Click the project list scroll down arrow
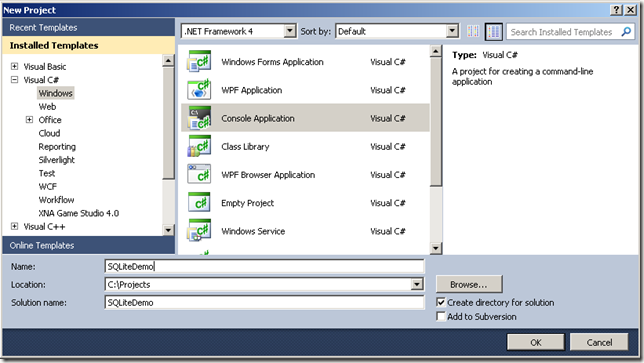The height and width of the screenshot is (363, 644). click(x=435, y=248)
